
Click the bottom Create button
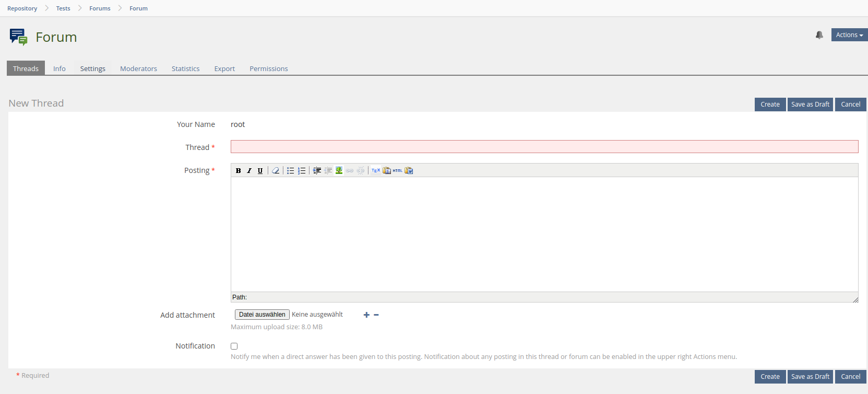tap(770, 377)
